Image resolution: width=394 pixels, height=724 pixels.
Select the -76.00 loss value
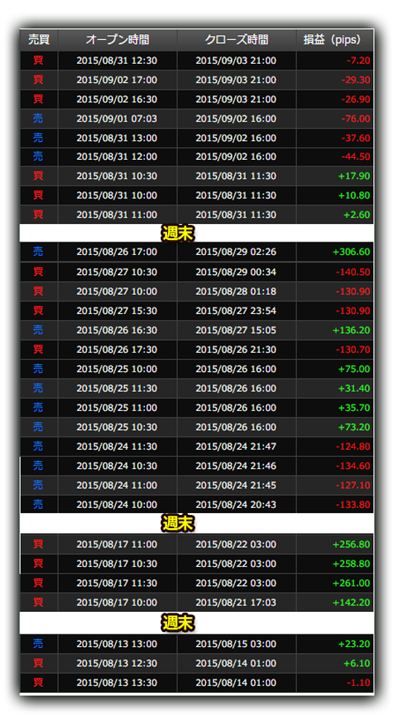click(356, 119)
